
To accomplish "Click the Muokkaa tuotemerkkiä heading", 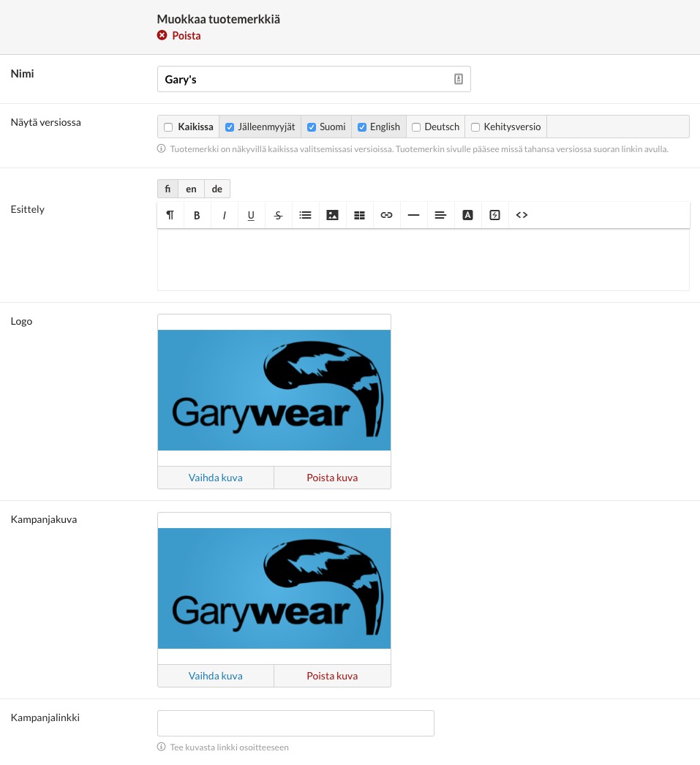I will tap(219, 20).
